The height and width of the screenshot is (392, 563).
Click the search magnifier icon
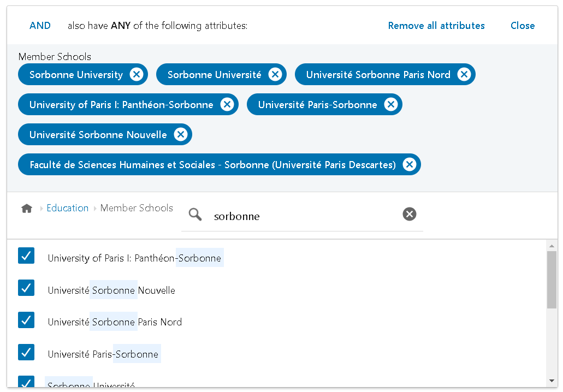pyautogui.click(x=195, y=214)
